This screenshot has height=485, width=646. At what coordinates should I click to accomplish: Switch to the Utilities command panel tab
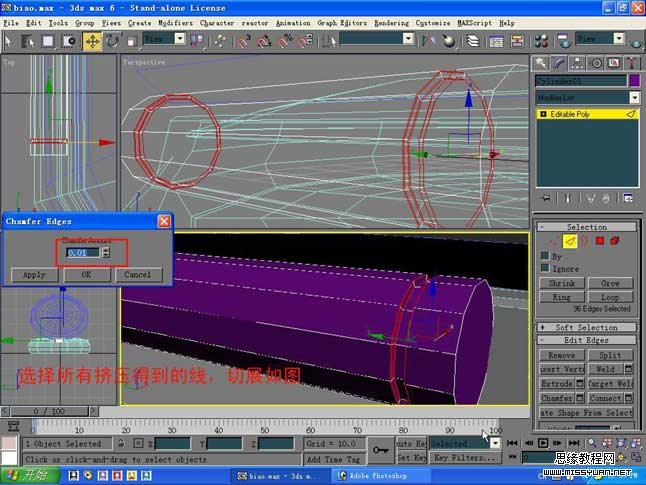click(x=632, y=63)
